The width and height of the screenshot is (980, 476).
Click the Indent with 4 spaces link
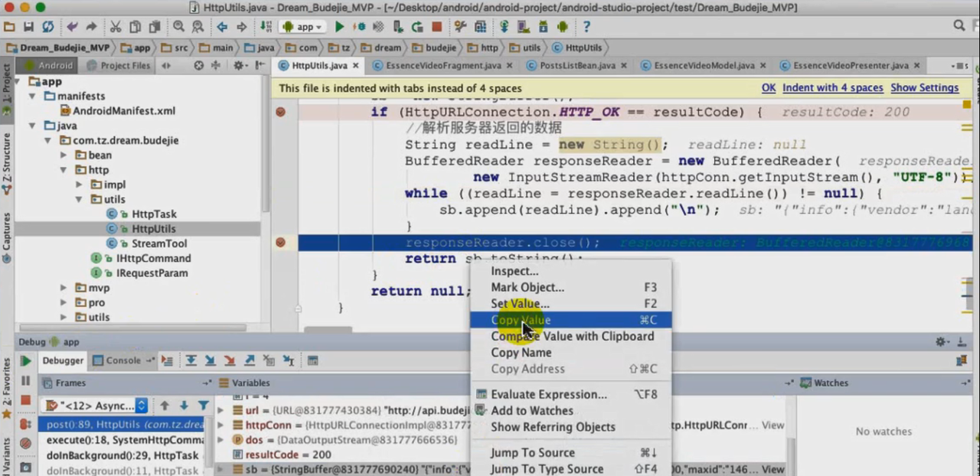pyautogui.click(x=832, y=88)
